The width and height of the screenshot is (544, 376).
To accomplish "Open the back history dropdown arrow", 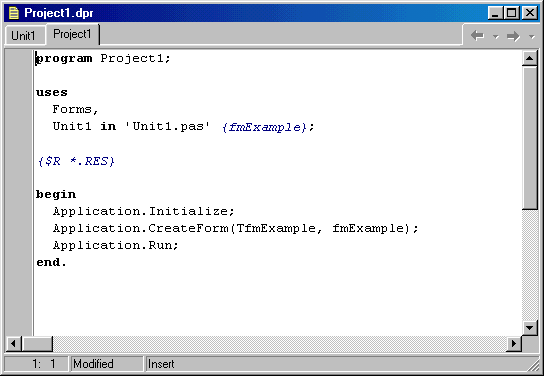I will point(496,36).
